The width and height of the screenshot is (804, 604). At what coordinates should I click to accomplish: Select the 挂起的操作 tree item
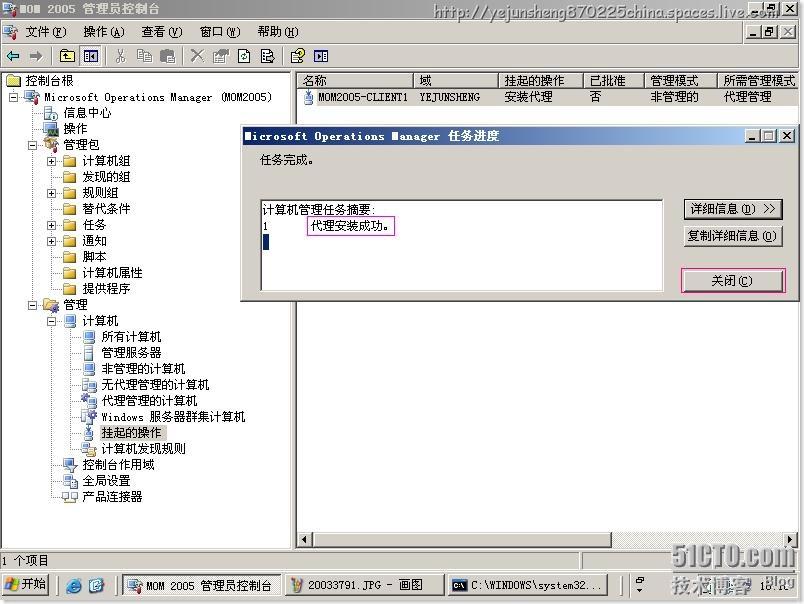pyautogui.click(x=131, y=433)
